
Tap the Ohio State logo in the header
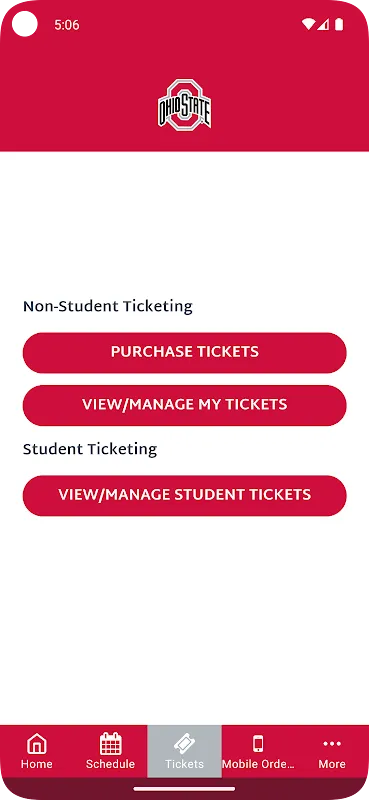(x=184, y=104)
